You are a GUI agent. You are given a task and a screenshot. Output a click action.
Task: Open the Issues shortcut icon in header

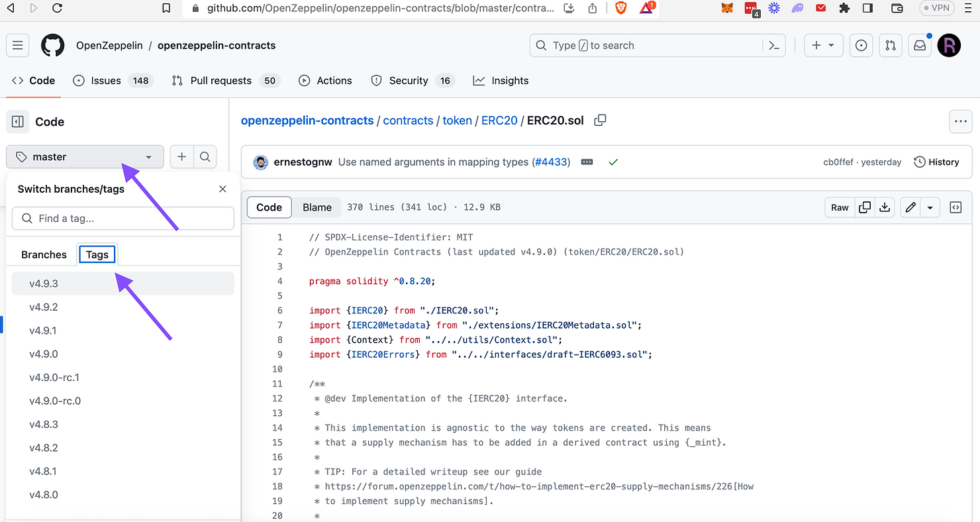[861, 45]
